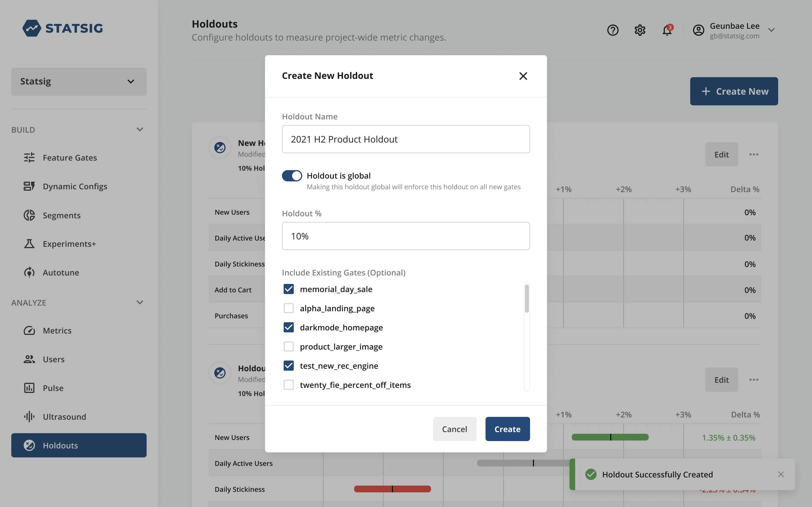812x507 pixels.
Task: Expand the Geunbae Lee account menu
Action: (771, 30)
